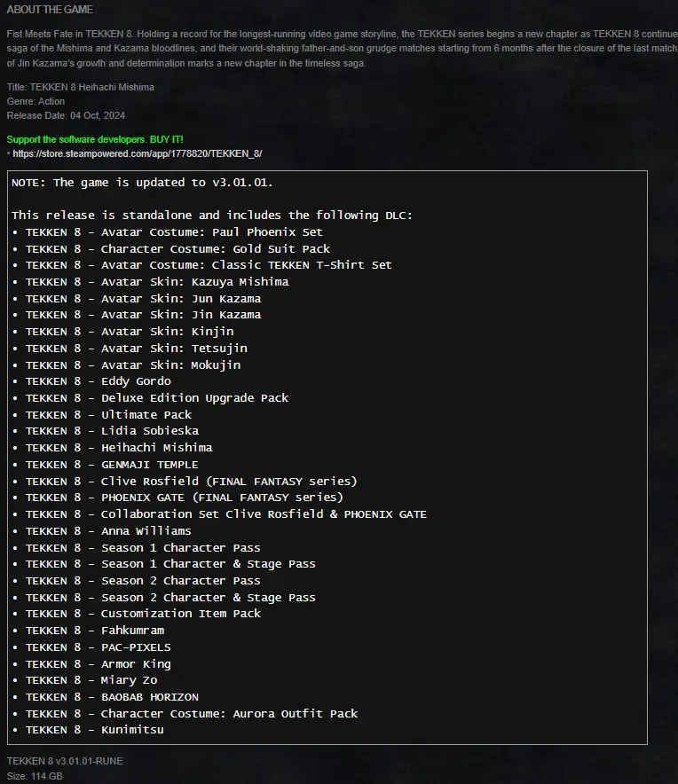Click the 'Fist Meets Fate in TEKKEN 8' paragraph
The image size is (678, 784).
(342, 49)
